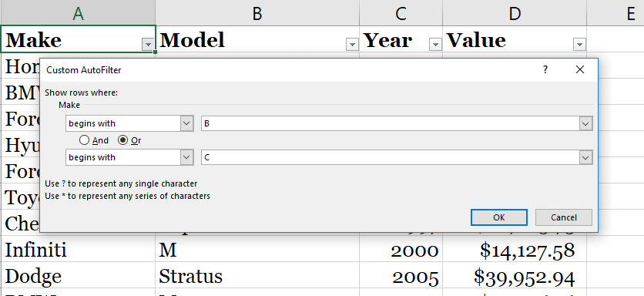Viewport: 644px width, 296px height.
Task: Select the Stratus model cell
Action: point(257,275)
